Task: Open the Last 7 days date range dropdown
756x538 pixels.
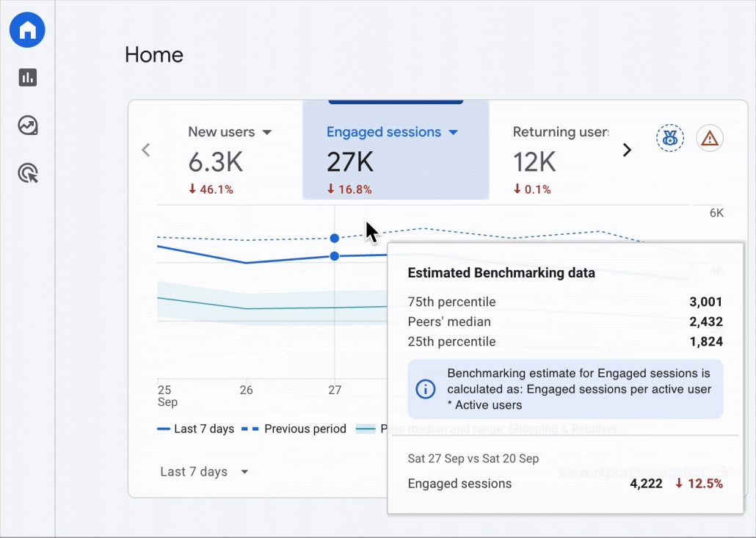Action: click(x=205, y=472)
